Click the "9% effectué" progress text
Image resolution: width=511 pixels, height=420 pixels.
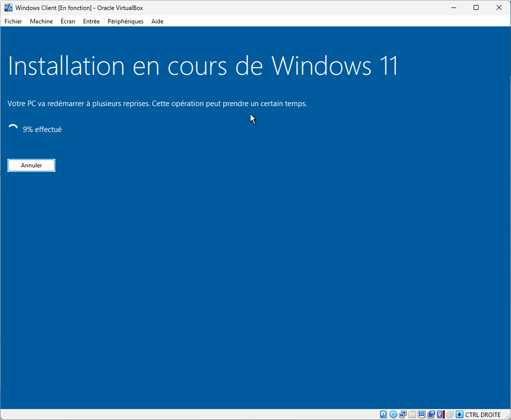tap(42, 130)
